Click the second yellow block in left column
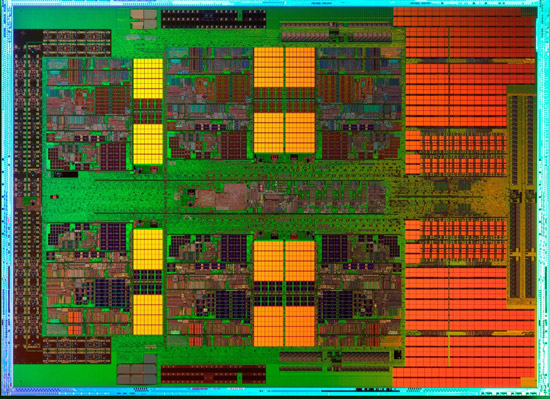The width and height of the screenshot is (550, 399). [148, 144]
